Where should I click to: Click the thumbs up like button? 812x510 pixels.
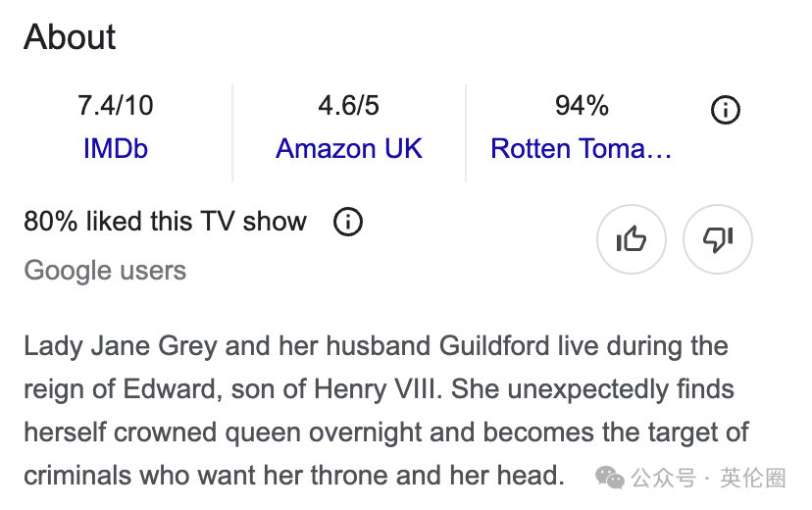point(632,239)
